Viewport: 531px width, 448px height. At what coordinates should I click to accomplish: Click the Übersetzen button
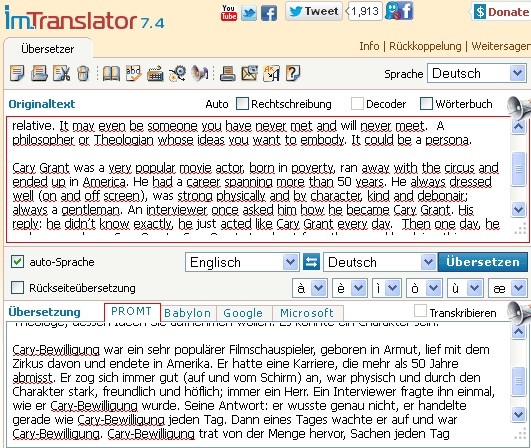point(483,262)
